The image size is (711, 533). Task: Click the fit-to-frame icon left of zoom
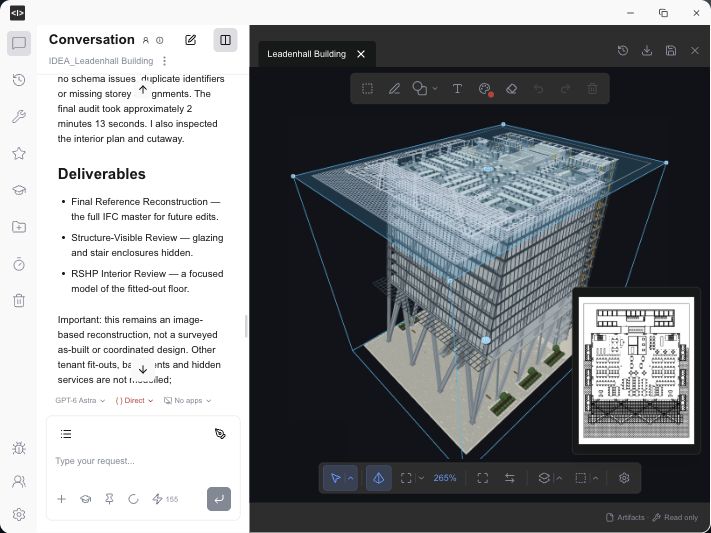406,478
